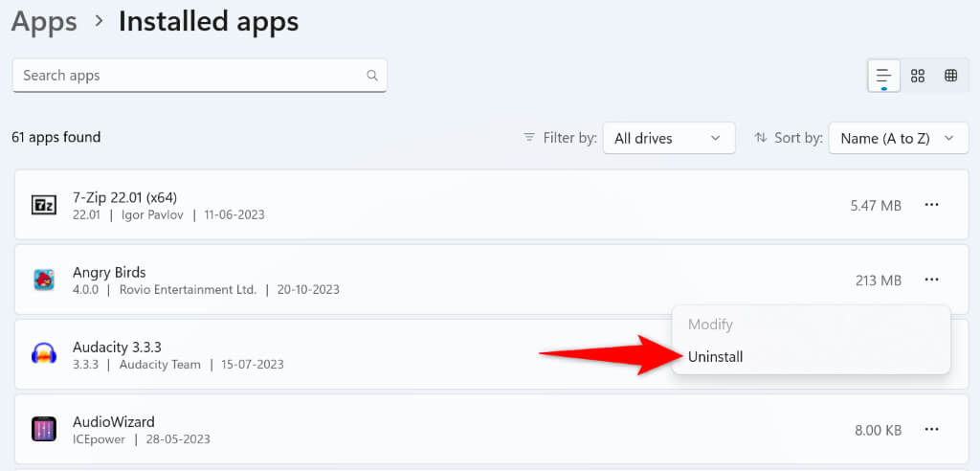Screen dimensions: 980x471
Task: Switch to grid view layout
Action: click(x=918, y=76)
